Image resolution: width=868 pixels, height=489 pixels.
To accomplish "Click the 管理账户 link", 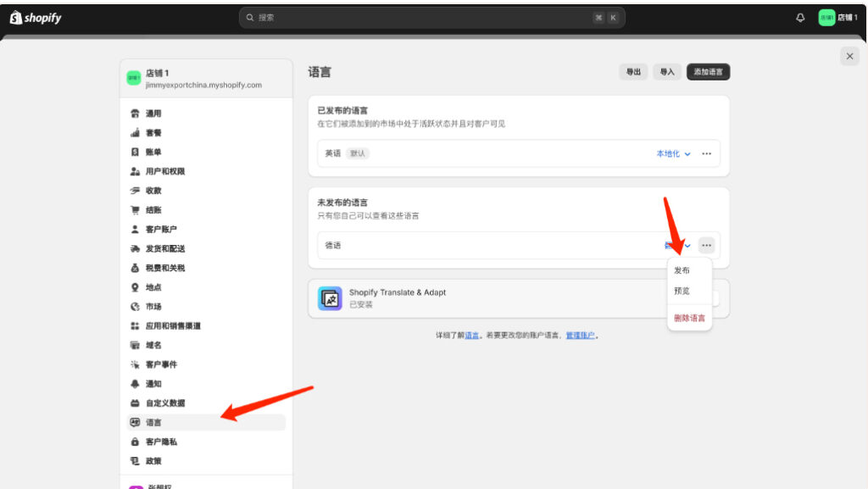I will tap(581, 336).
